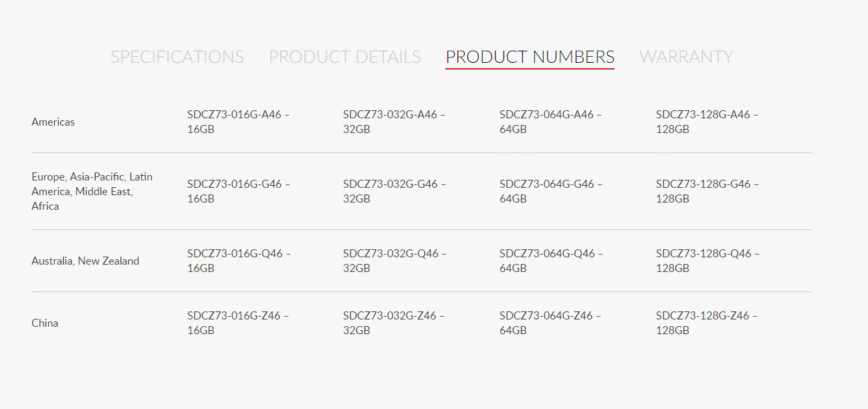The image size is (868, 409).
Task: Click product number SDCZ73-064G-A46 64GB
Action: point(550,122)
